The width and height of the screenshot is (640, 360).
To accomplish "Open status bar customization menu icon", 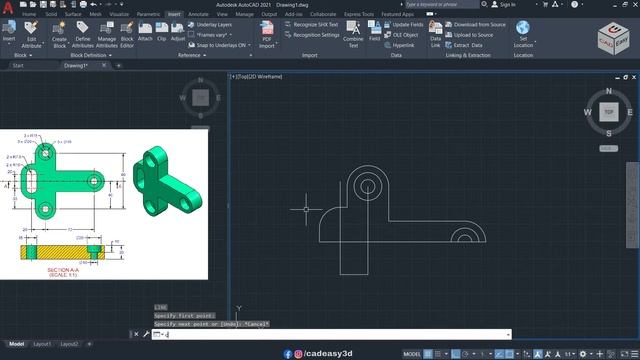I will [x=635, y=354].
